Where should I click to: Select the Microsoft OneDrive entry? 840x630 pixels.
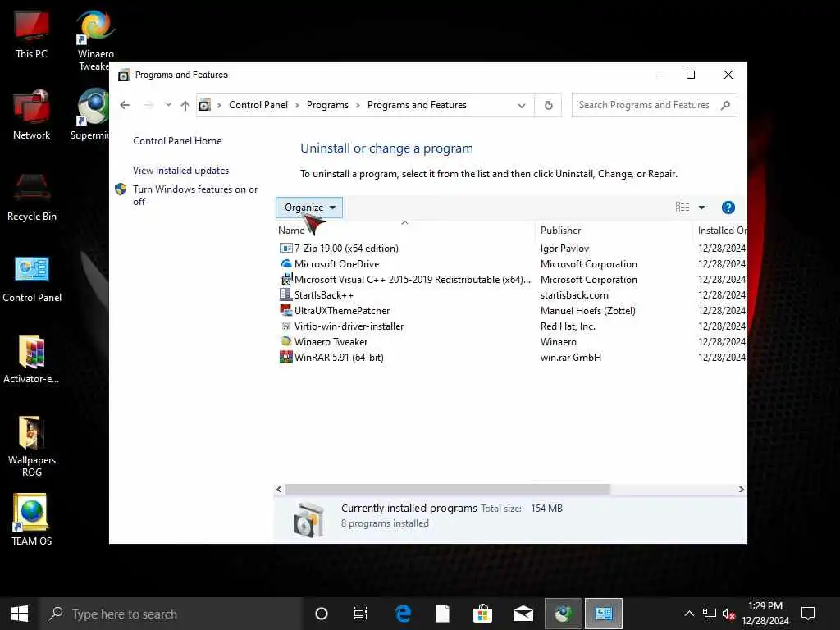coord(336,263)
